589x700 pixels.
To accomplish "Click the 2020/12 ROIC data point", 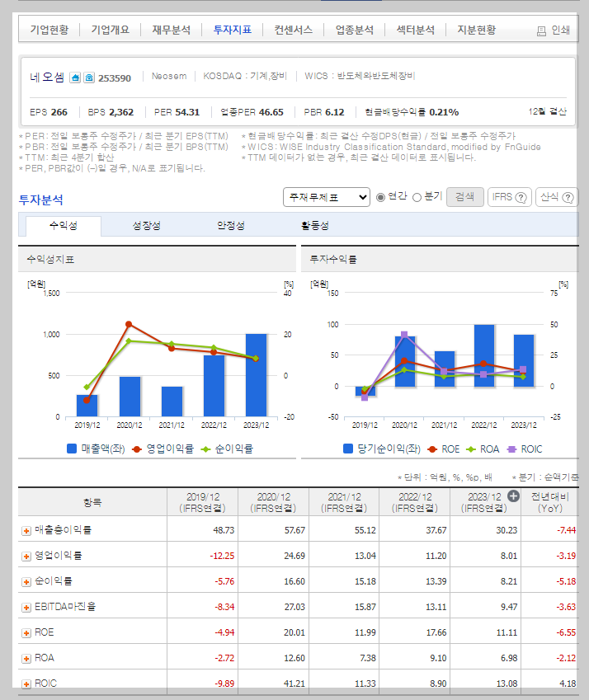I will tap(404, 335).
